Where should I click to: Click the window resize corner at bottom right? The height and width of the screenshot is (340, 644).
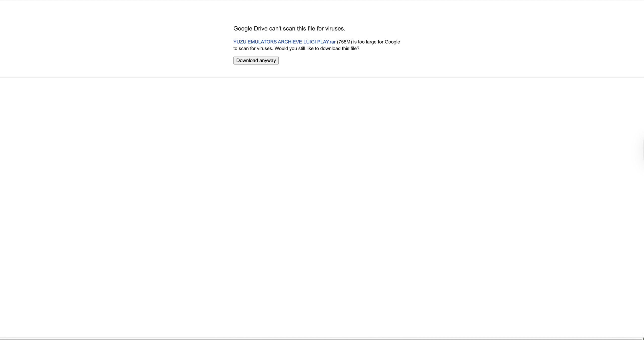point(642,338)
